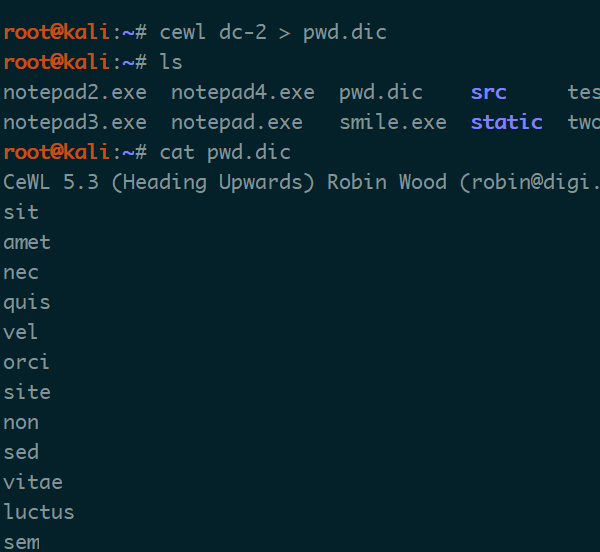Viewport: 600px width, 552px height.
Task: Select notepad2.exe in the file listing
Action: tap(75, 93)
